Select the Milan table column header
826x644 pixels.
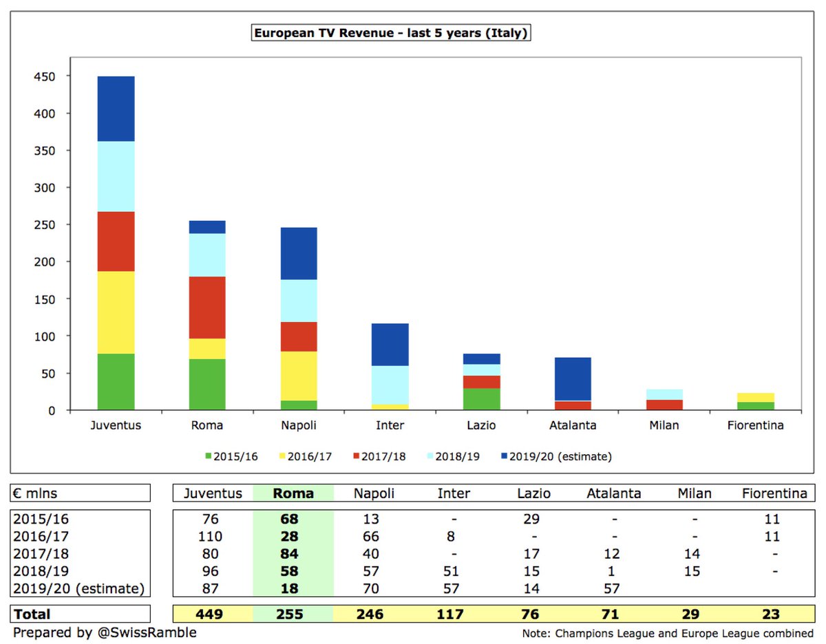[695, 493]
